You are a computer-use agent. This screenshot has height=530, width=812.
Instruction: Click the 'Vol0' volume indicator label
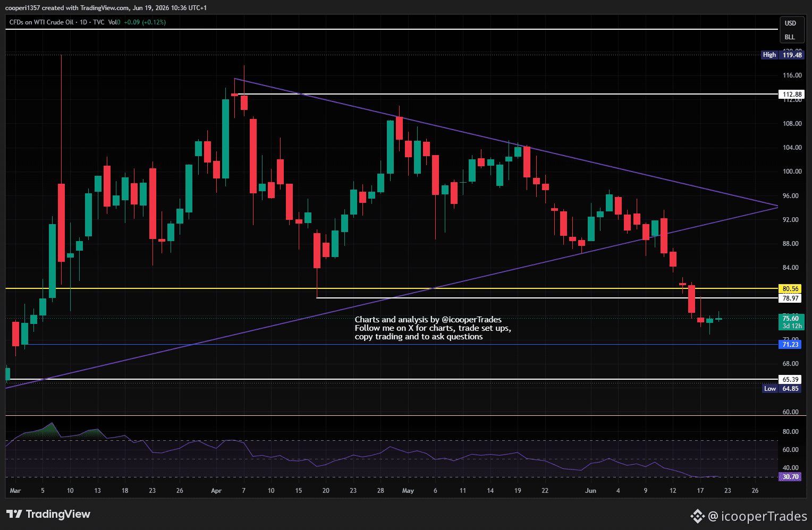click(114, 22)
